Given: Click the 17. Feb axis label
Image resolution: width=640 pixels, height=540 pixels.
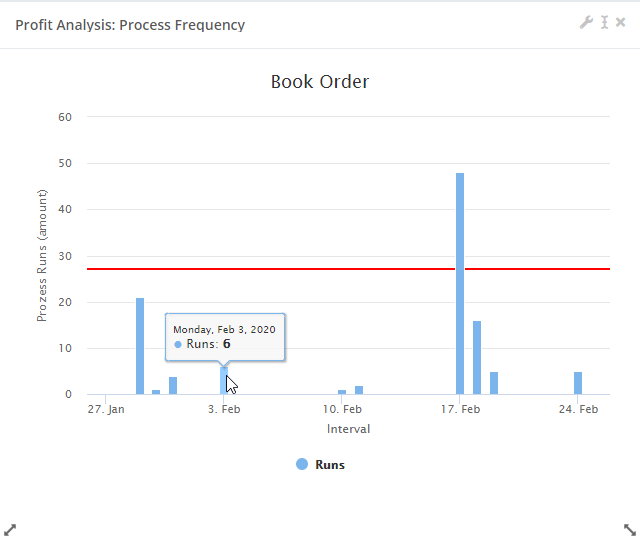Looking at the screenshot, I should click(460, 409).
